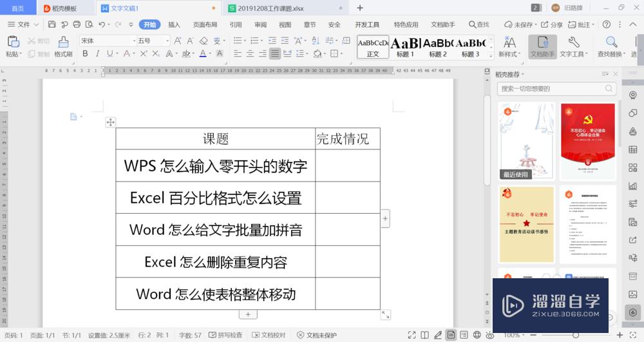Click the 文档助手 ribbon button
This screenshot has height=342, width=644.
(542, 46)
